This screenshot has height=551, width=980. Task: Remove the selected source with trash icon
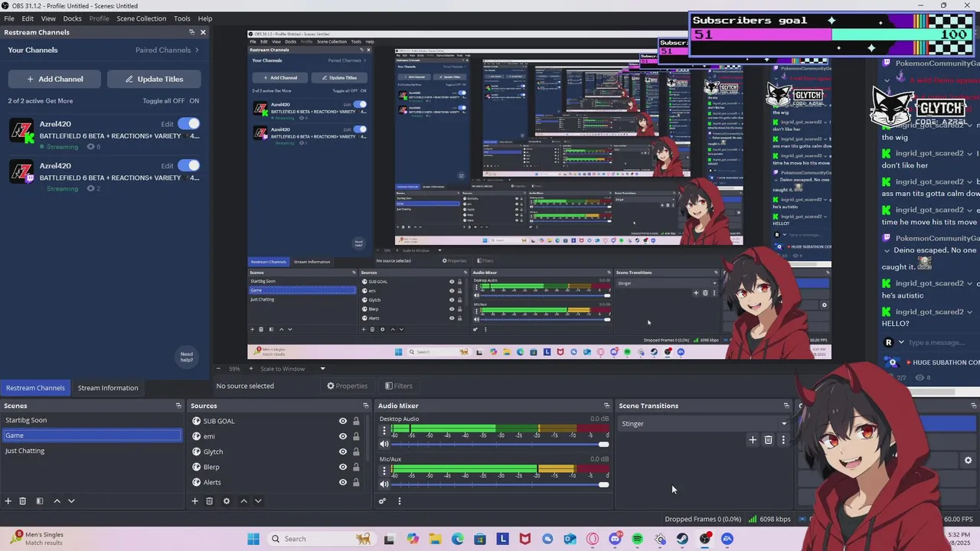(x=209, y=501)
